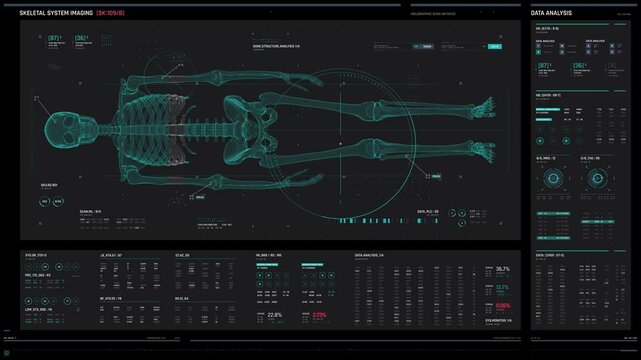This screenshot has height=360, width=641.
Task: Click the first circular icon beside DATA_PLC / 09
Action: click(452, 213)
